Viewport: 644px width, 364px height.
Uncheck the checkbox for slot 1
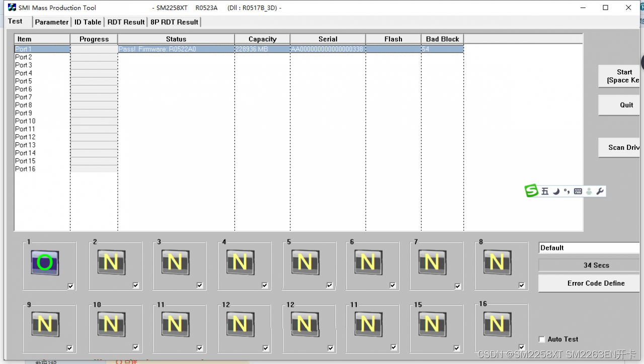click(70, 286)
